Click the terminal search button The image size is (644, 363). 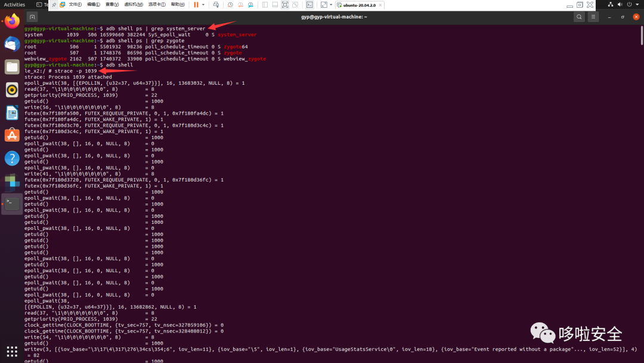tap(579, 17)
